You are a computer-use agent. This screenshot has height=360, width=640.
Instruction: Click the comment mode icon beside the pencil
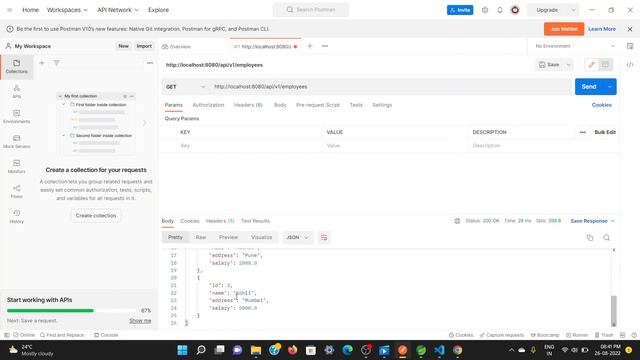tap(605, 64)
